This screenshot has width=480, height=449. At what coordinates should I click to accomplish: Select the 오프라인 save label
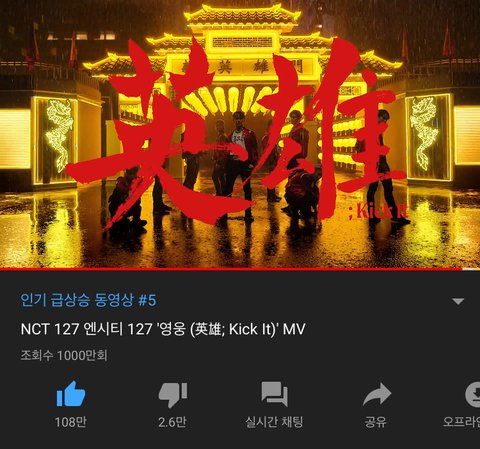pyautogui.click(x=461, y=422)
